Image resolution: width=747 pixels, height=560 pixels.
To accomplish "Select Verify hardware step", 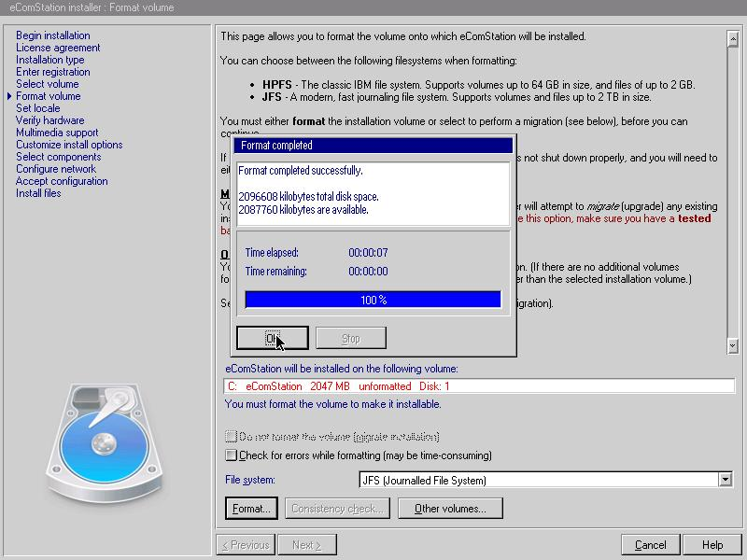I will click(50, 120).
